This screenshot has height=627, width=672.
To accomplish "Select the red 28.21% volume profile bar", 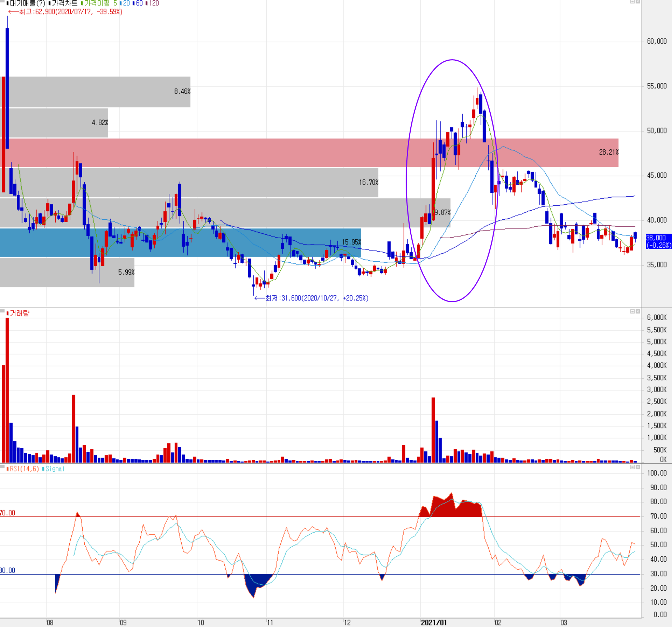I will [x=309, y=153].
